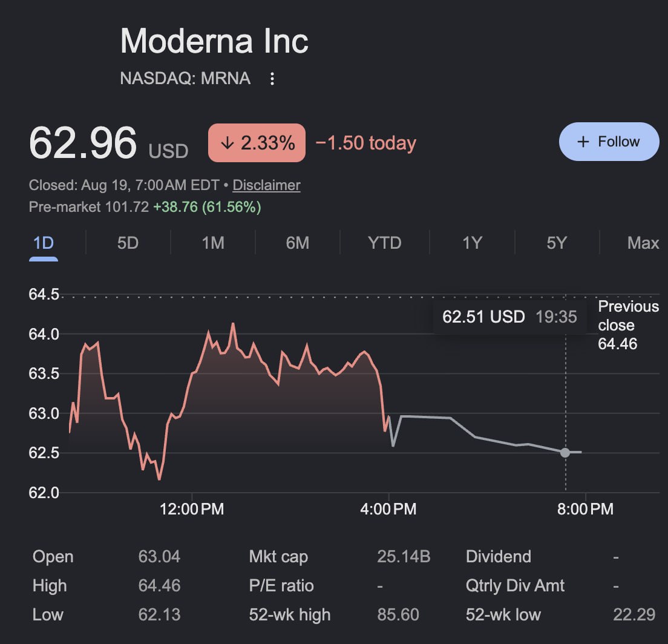This screenshot has width=668, height=644.
Task: Select the 1D time range tab
Action: pyautogui.click(x=44, y=243)
